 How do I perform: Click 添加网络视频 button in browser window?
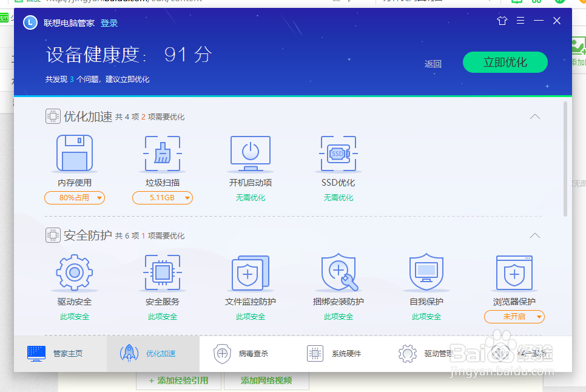[266, 380]
